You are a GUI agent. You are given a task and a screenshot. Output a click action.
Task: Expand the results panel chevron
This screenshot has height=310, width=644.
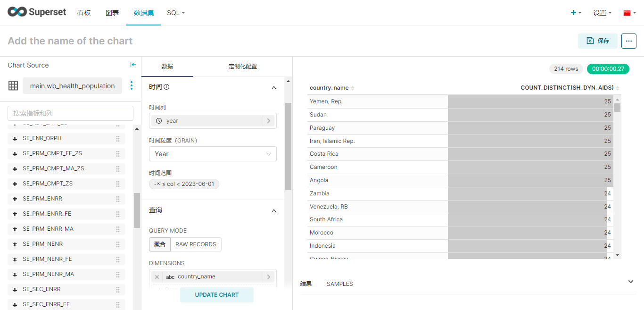coord(631,282)
